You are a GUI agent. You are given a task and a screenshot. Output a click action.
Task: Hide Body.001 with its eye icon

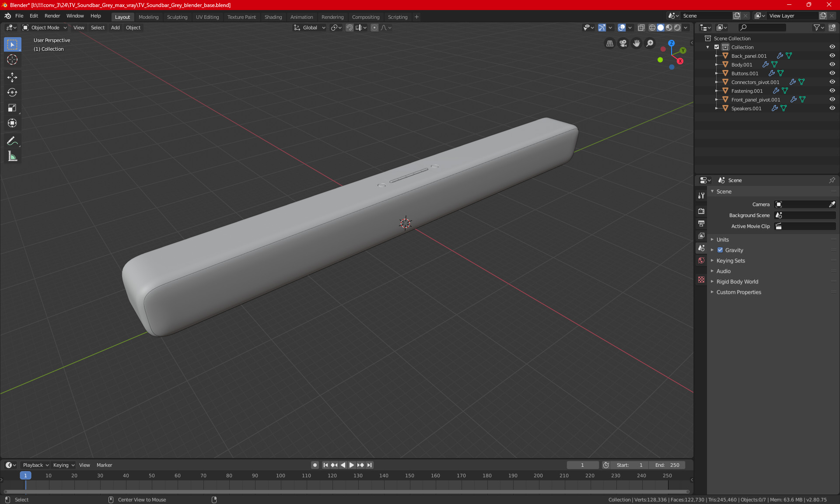(x=832, y=64)
